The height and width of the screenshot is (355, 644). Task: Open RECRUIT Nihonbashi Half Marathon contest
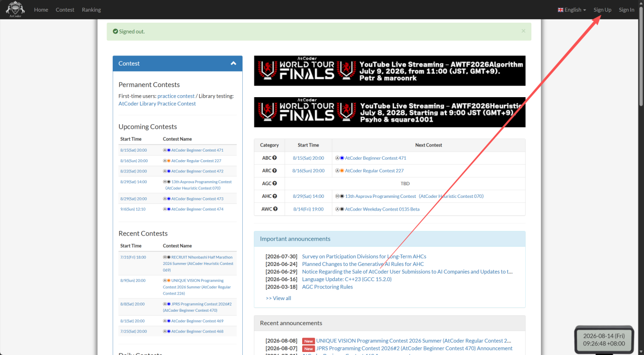tap(198, 263)
